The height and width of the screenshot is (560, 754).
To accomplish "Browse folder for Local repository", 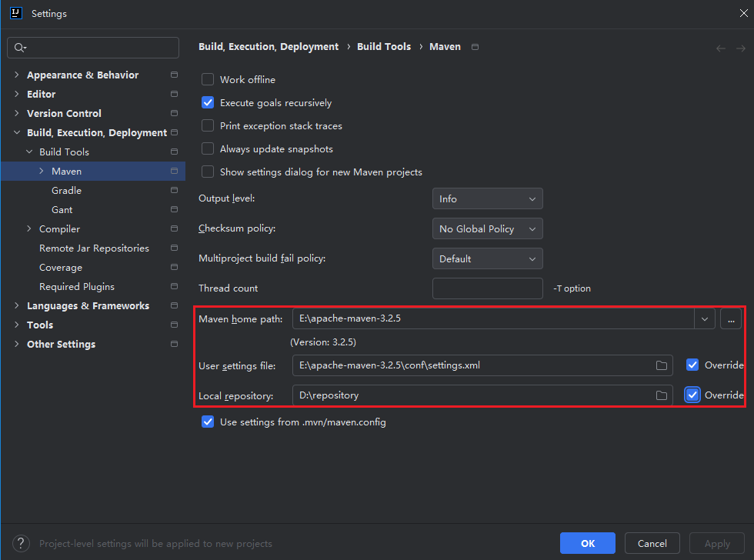I will click(x=662, y=395).
